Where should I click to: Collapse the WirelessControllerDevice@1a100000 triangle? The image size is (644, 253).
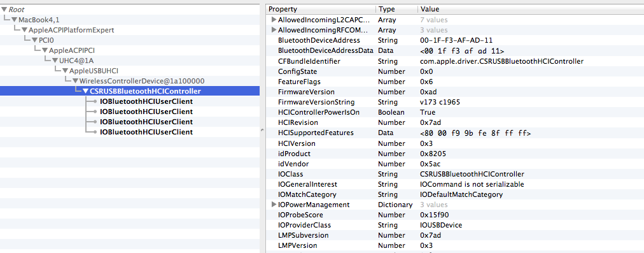[x=75, y=81]
